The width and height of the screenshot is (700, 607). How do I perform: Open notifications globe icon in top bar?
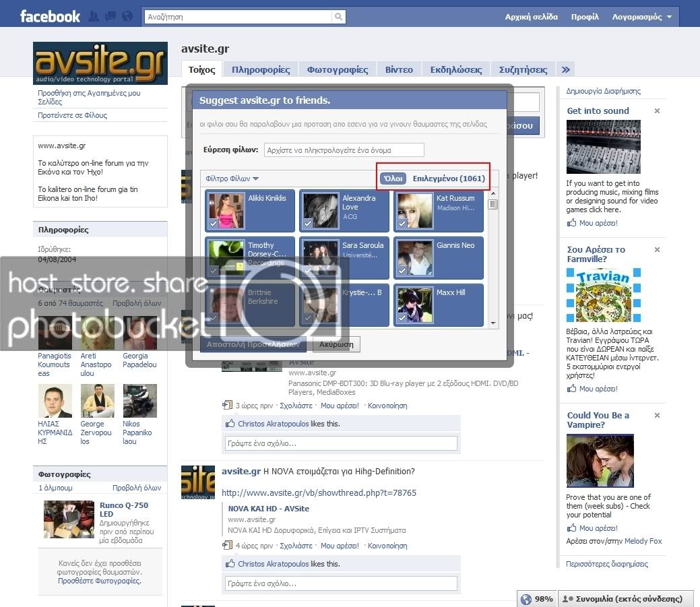127,17
